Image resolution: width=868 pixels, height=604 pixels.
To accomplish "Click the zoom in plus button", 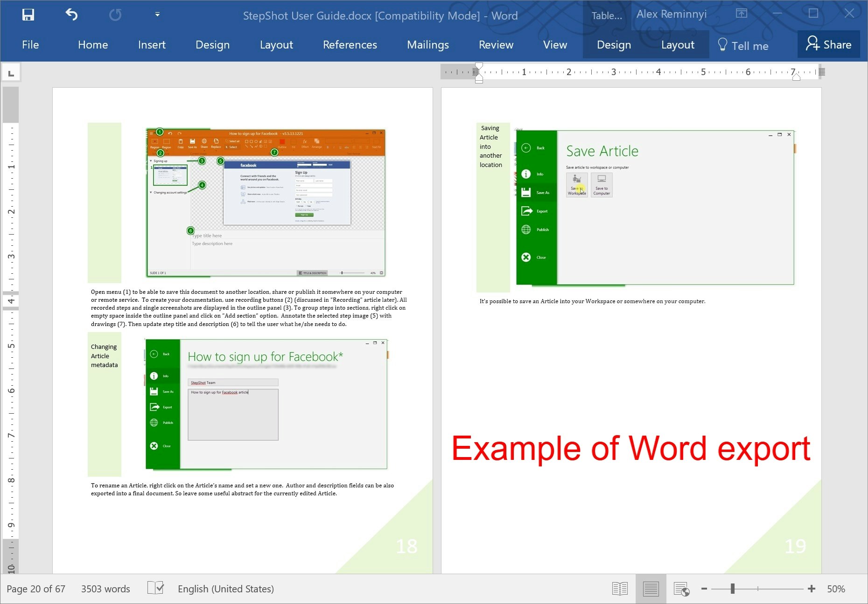I will click(x=812, y=589).
